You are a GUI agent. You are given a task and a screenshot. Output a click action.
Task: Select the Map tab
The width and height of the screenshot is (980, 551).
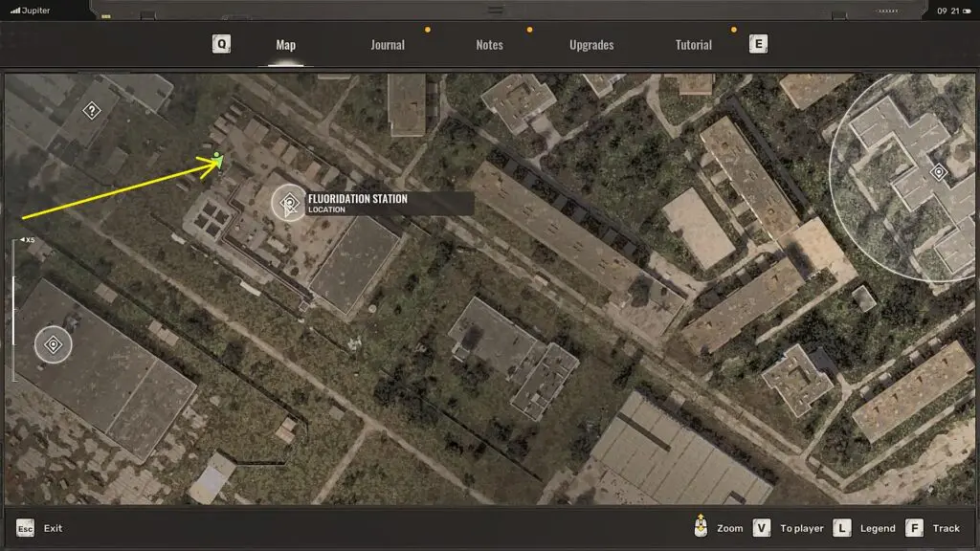pyautogui.click(x=285, y=45)
